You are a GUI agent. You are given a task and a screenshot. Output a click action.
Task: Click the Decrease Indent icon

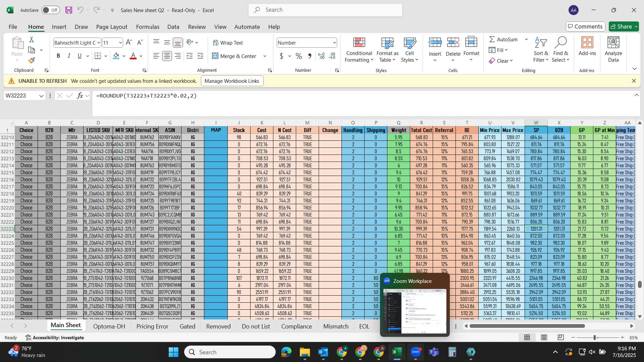coord(190,56)
